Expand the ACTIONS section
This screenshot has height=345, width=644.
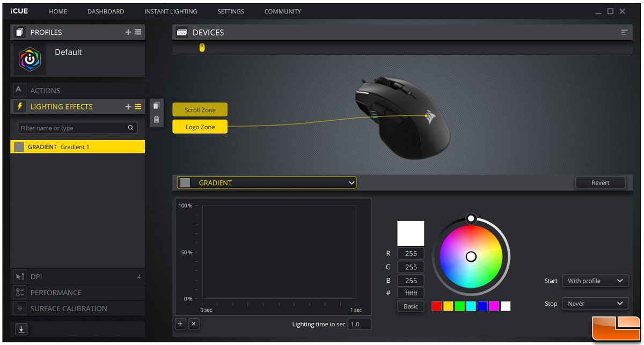pyautogui.click(x=78, y=90)
